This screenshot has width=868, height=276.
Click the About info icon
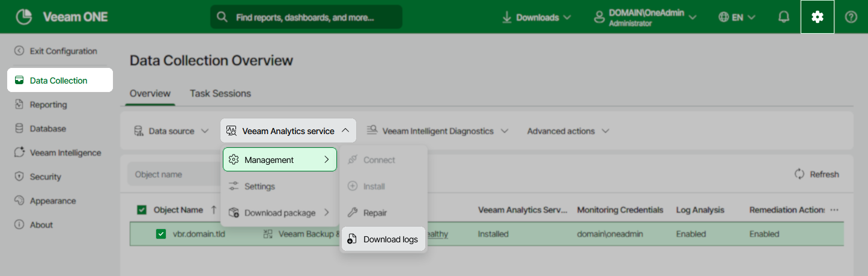click(19, 225)
